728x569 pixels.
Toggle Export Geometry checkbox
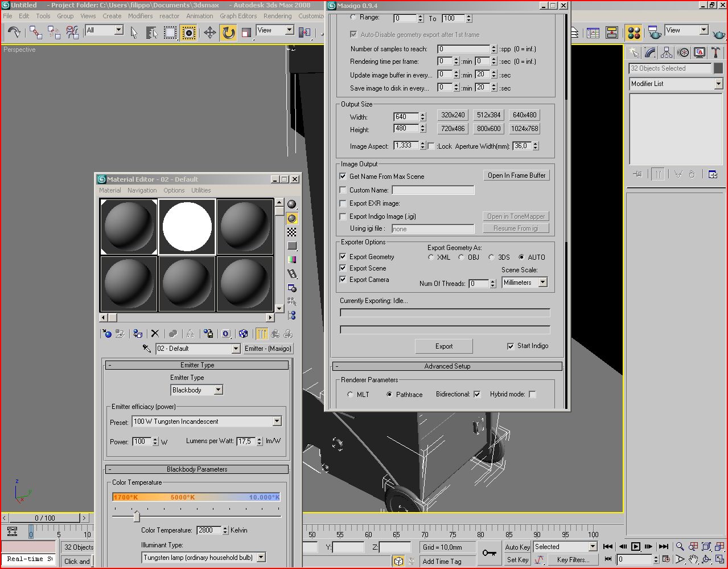click(x=343, y=257)
